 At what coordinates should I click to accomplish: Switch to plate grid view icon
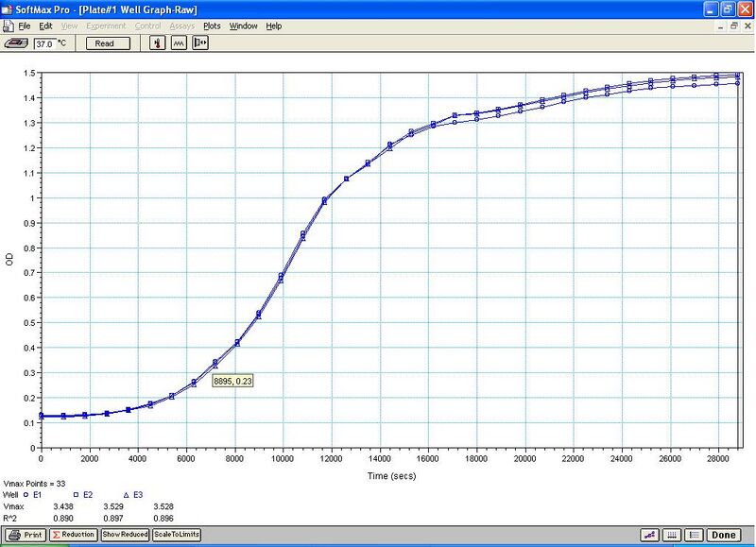672,535
